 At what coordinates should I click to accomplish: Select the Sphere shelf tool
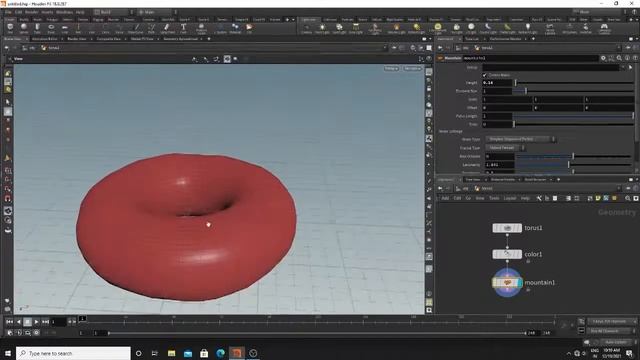tap(24, 28)
